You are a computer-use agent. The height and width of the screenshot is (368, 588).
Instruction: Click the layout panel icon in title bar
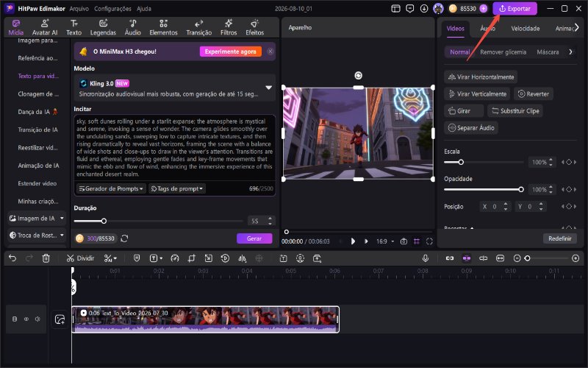(395, 8)
